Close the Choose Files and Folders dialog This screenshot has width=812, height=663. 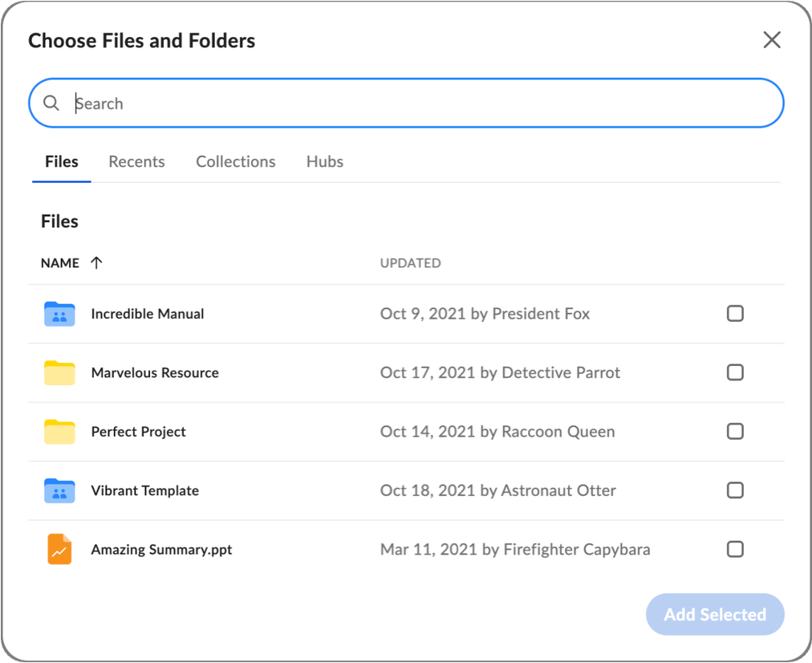coord(772,40)
